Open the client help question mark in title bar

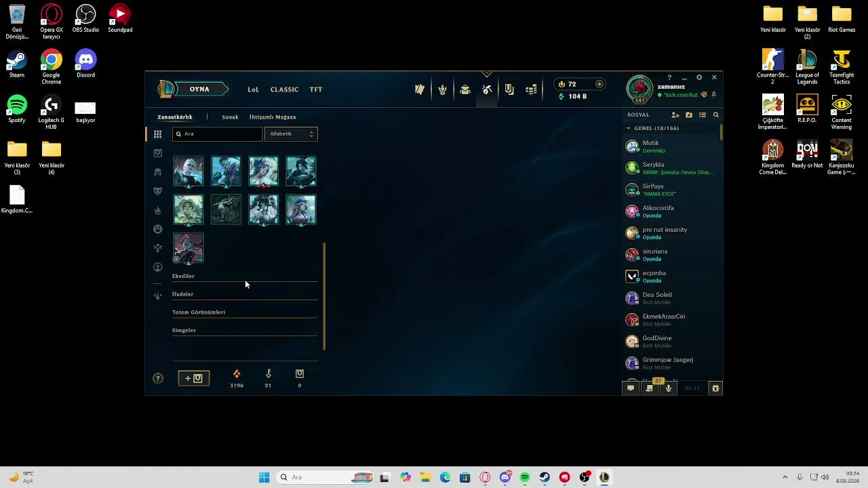(x=669, y=77)
